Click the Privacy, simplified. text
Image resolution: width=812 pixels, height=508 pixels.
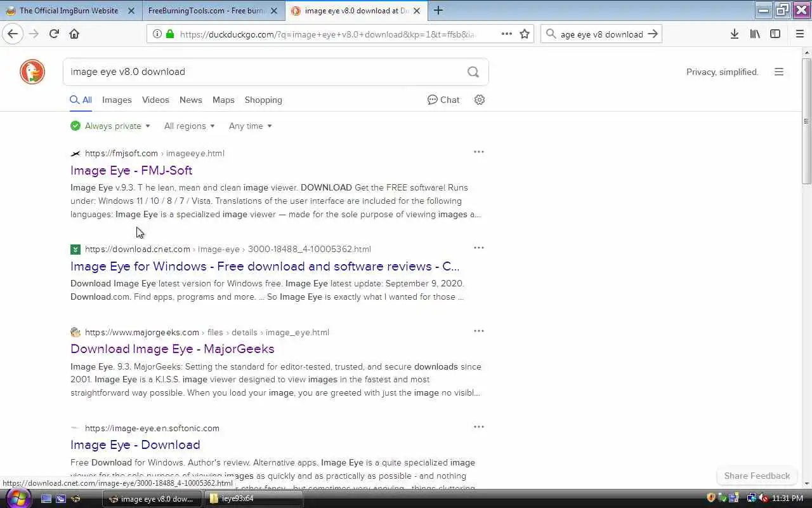point(723,72)
